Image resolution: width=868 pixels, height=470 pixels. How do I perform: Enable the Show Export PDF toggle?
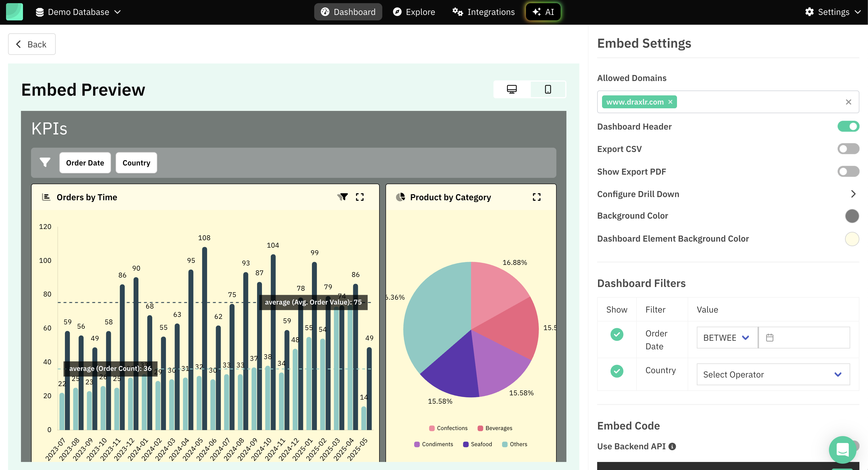pos(848,172)
